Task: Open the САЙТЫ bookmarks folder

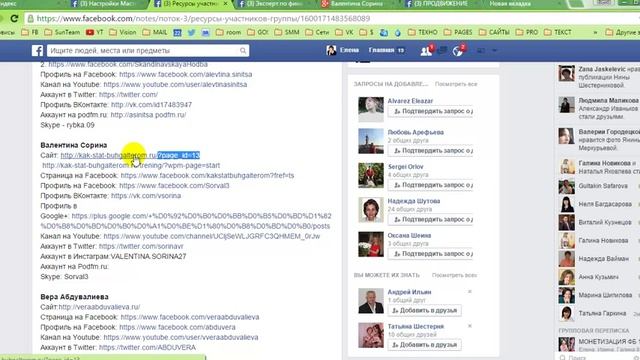Action: pyautogui.click(x=495, y=32)
